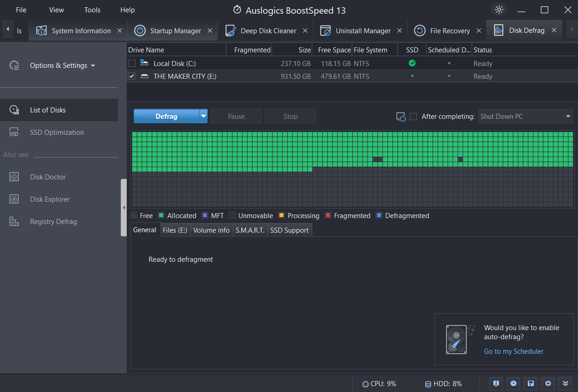The width and height of the screenshot is (578, 392).
Task: Open the Tools menu
Action: 92,10
